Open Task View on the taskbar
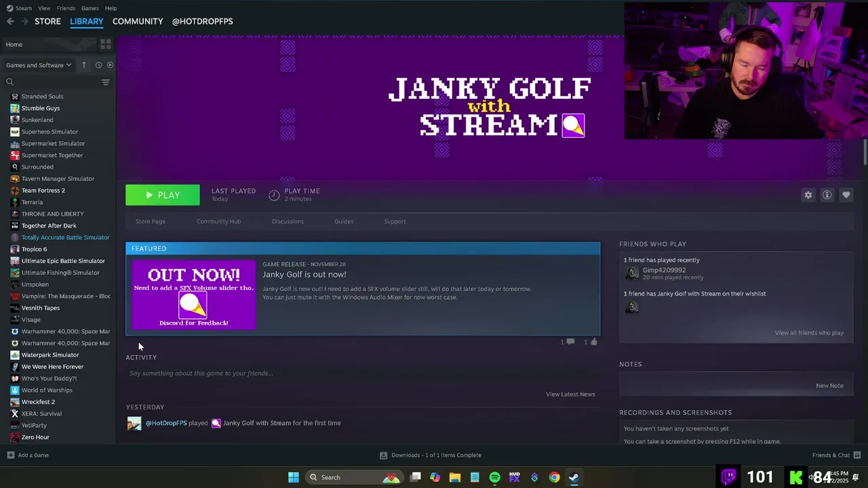 pos(416,477)
